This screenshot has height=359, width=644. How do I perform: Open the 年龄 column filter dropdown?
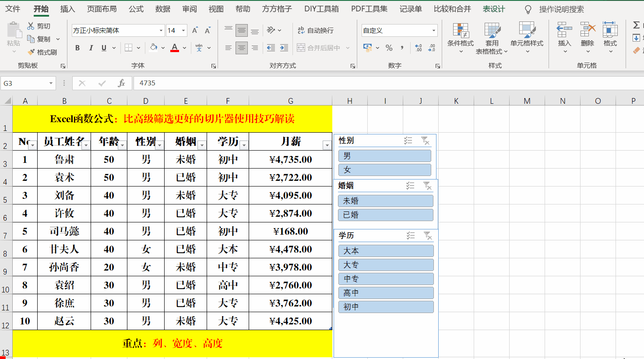pyautogui.click(x=123, y=145)
